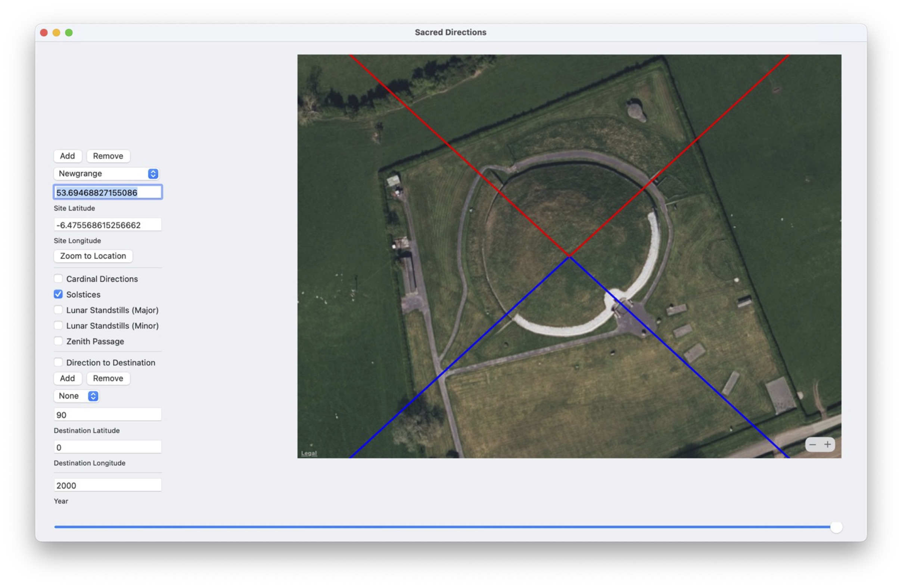Screen dimensions: 902x588
Task: Click the map zoom in plus icon
Action: pos(827,444)
